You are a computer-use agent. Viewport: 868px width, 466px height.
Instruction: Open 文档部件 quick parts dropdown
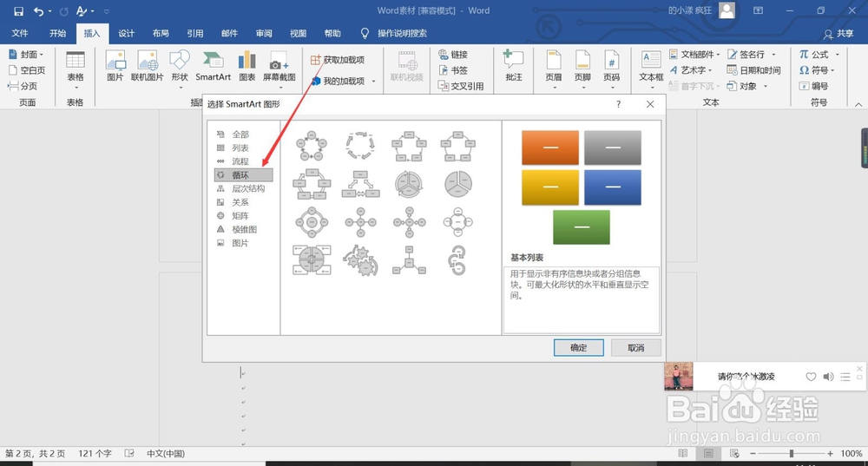point(694,55)
